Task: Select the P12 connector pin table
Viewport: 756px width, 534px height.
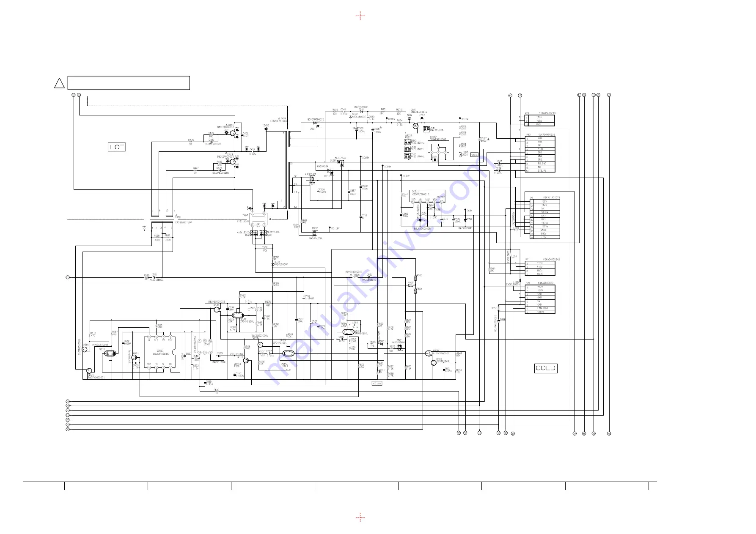Action: [x=540, y=154]
